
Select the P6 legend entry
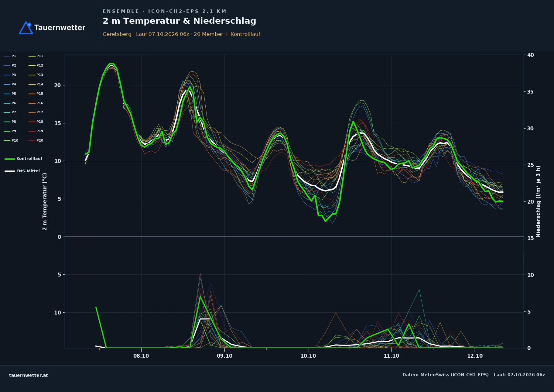10,103
